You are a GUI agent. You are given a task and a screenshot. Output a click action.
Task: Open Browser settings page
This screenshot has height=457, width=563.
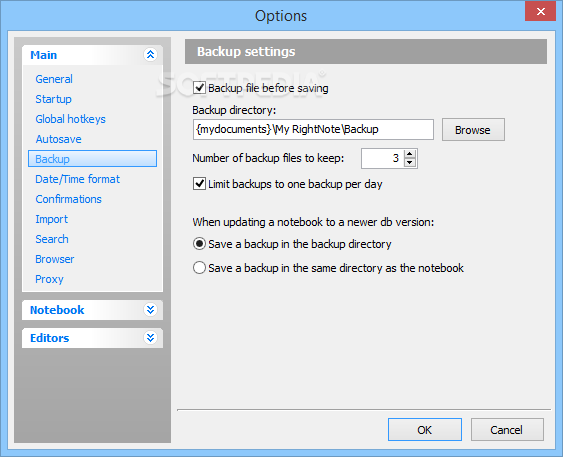55,259
